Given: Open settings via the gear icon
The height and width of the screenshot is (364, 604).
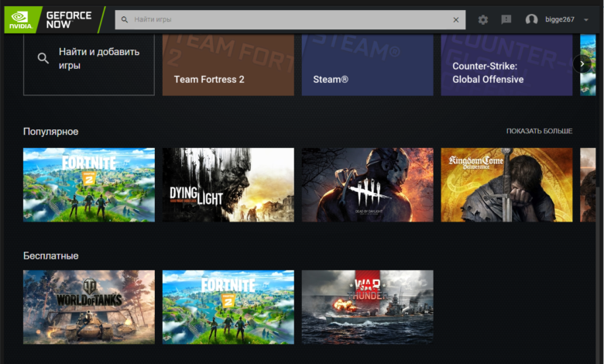Looking at the screenshot, I should coord(483,19).
